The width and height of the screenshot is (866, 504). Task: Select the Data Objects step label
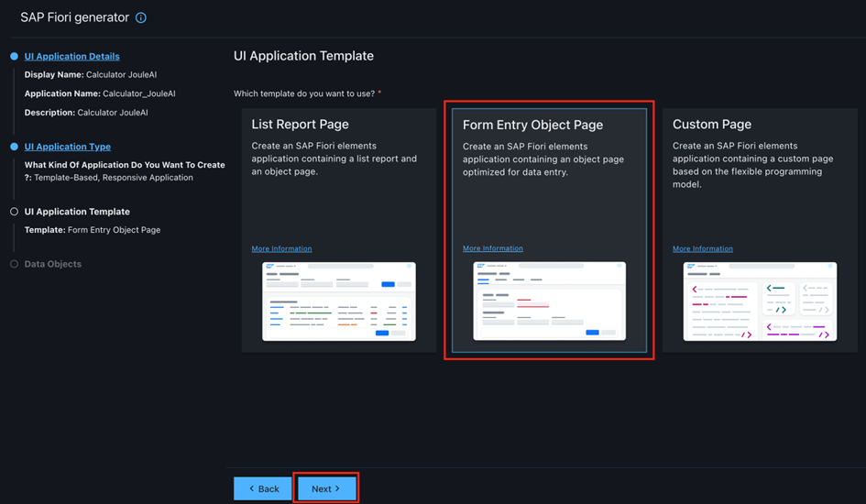coord(52,264)
